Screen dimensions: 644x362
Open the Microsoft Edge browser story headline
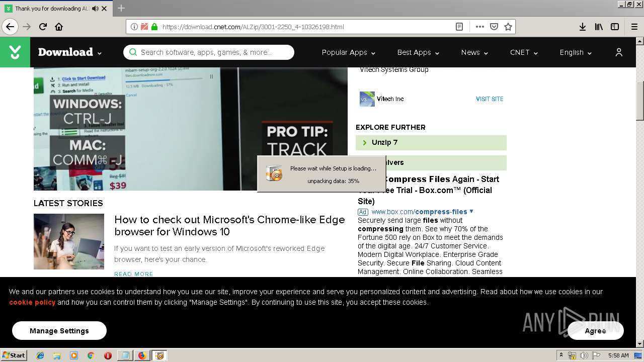click(229, 226)
